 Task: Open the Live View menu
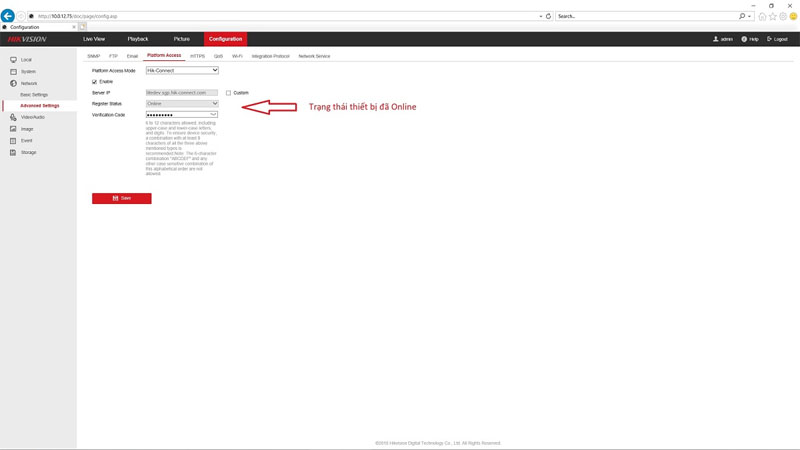point(94,39)
